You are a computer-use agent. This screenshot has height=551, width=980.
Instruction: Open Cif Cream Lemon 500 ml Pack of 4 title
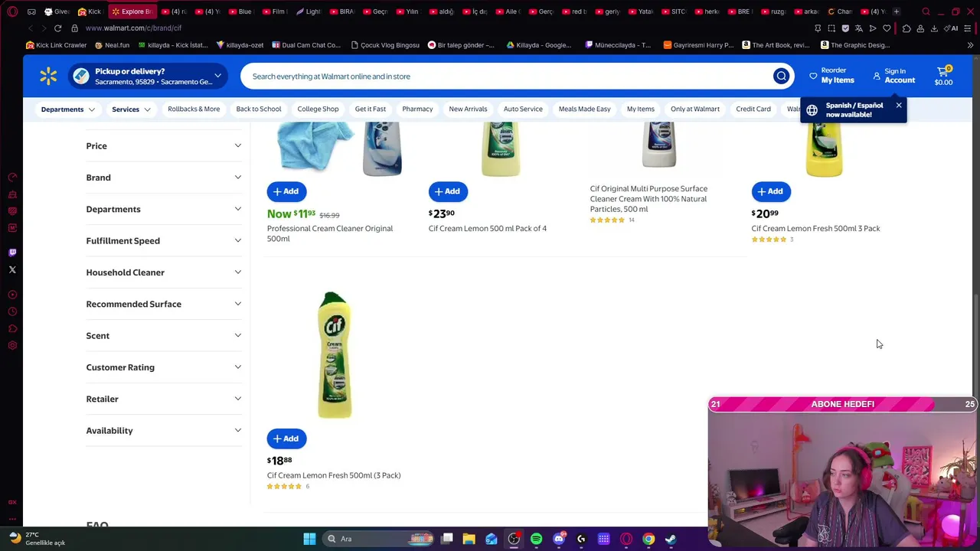pos(488,228)
